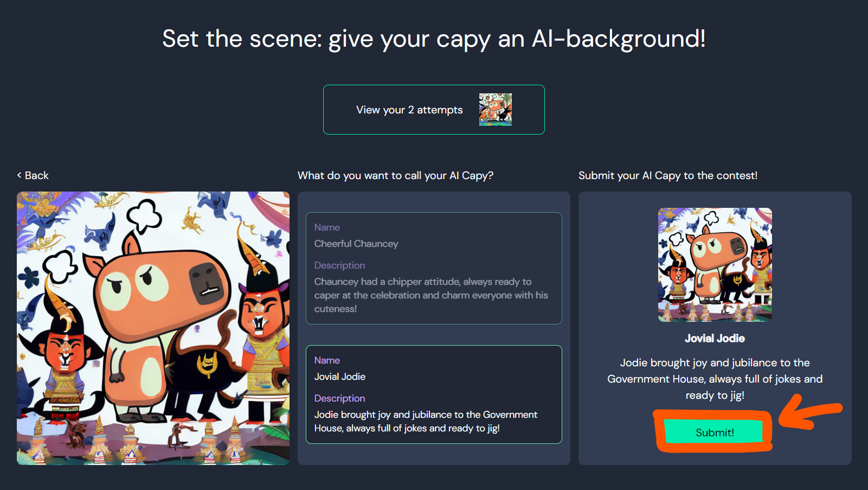Image resolution: width=868 pixels, height=490 pixels.
Task: Click Jodie's description in the submit panel
Action: tap(715, 379)
